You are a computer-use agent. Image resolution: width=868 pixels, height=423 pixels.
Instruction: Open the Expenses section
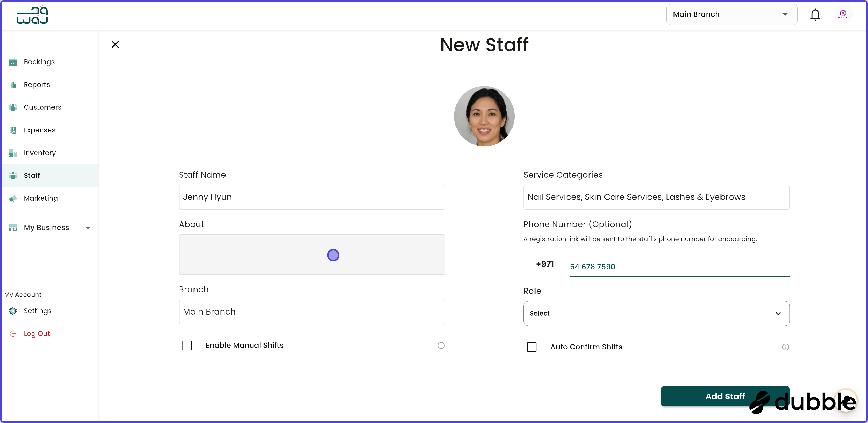coord(39,130)
